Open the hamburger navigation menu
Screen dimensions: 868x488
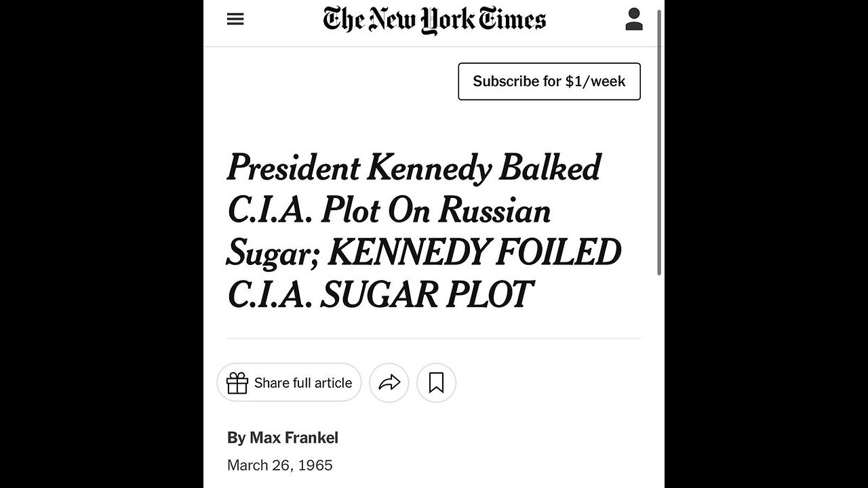[x=235, y=19]
